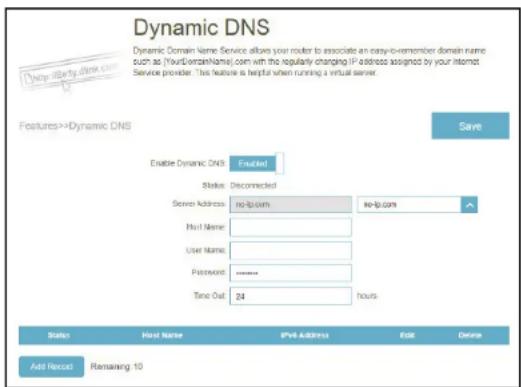Click the Dynamic DNS page title
This screenshot has width=521, height=387.
pyautogui.click(x=201, y=28)
